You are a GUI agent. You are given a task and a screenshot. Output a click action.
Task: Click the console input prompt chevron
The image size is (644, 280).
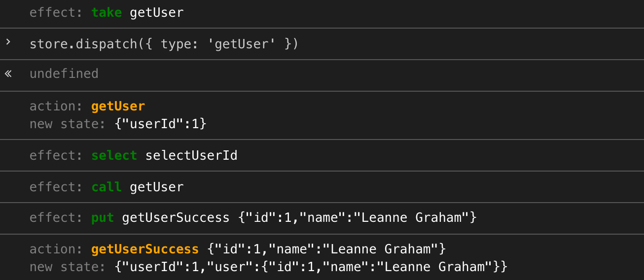click(8, 42)
